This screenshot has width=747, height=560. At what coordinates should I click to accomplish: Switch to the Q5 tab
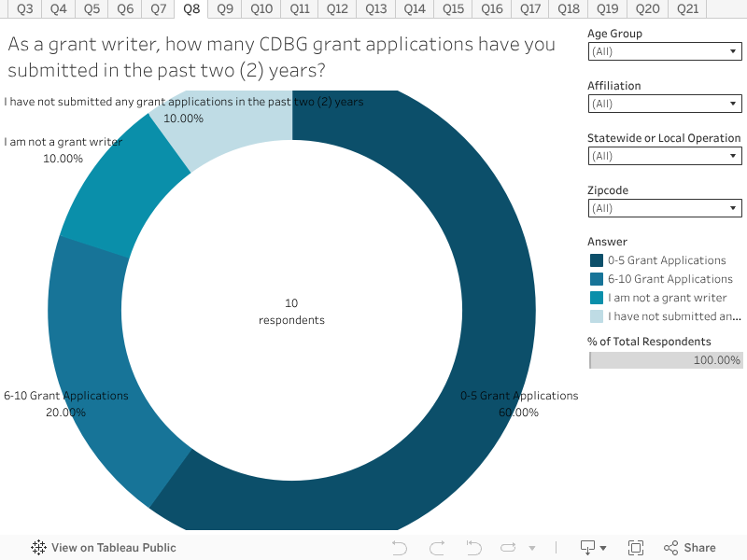pyautogui.click(x=92, y=8)
